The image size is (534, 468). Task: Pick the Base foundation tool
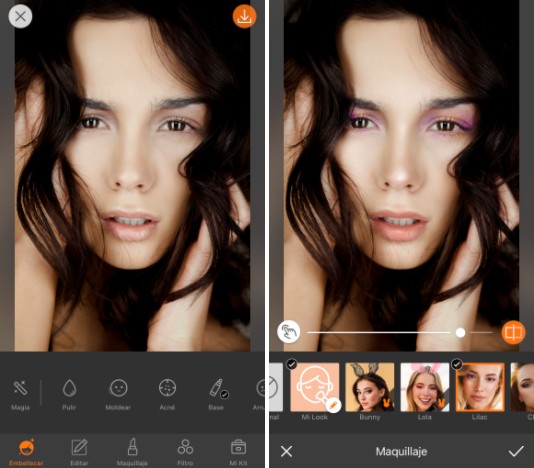(x=217, y=394)
